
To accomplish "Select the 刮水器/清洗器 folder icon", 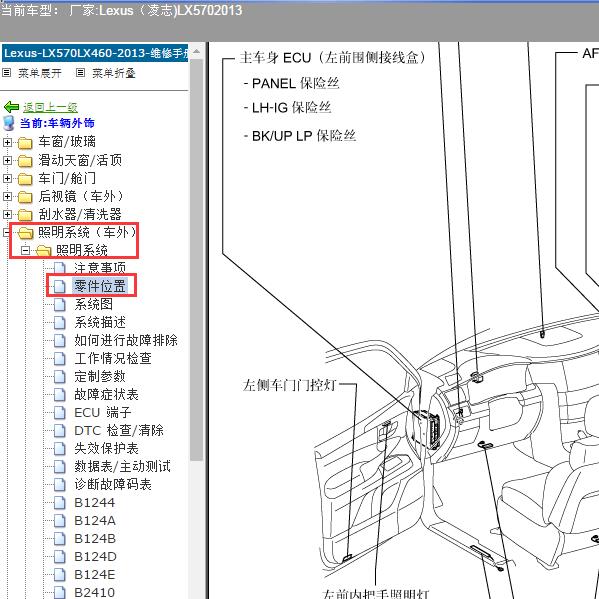I will coord(25,215).
